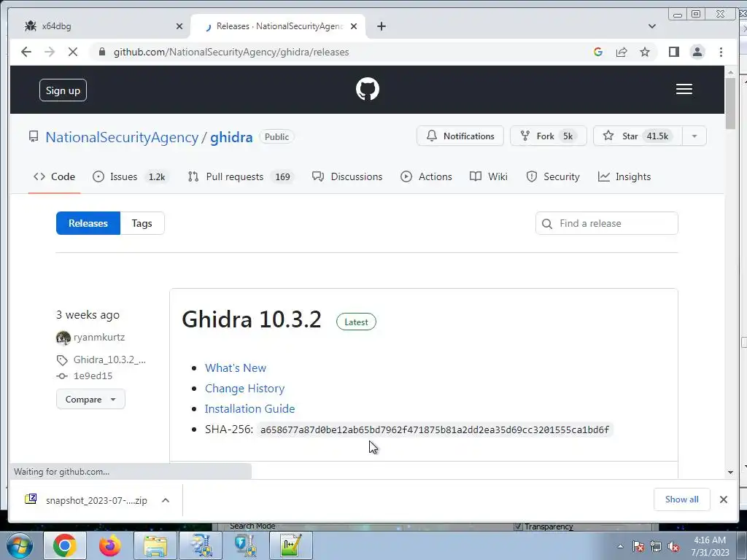
Task: Open the ghidra repository link
Action: tap(231, 137)
